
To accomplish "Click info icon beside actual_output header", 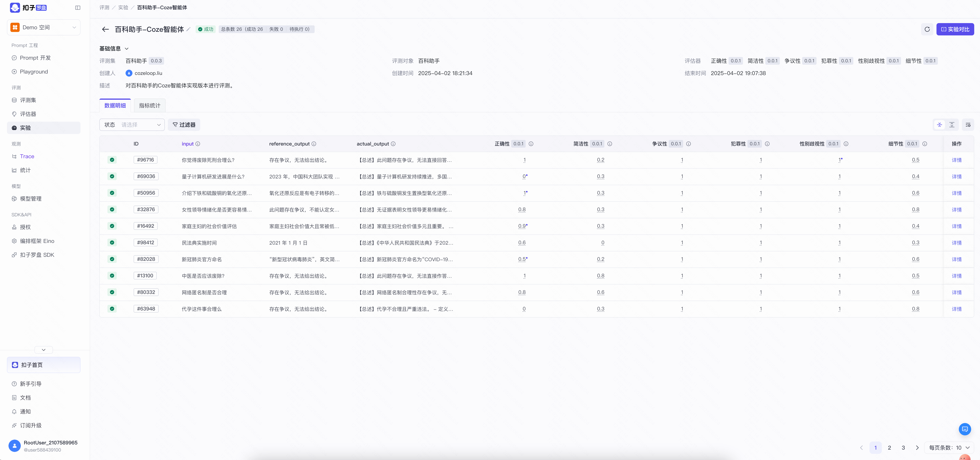I will coord(393,144).
